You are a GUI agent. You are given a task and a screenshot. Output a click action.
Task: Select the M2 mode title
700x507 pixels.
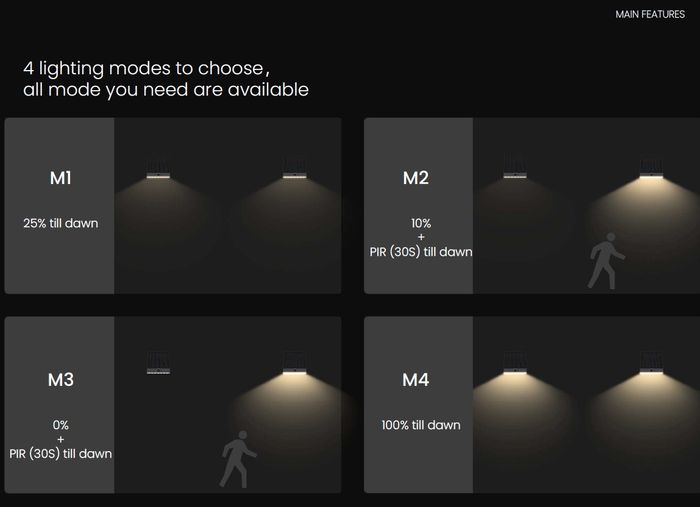coord(416,179)
